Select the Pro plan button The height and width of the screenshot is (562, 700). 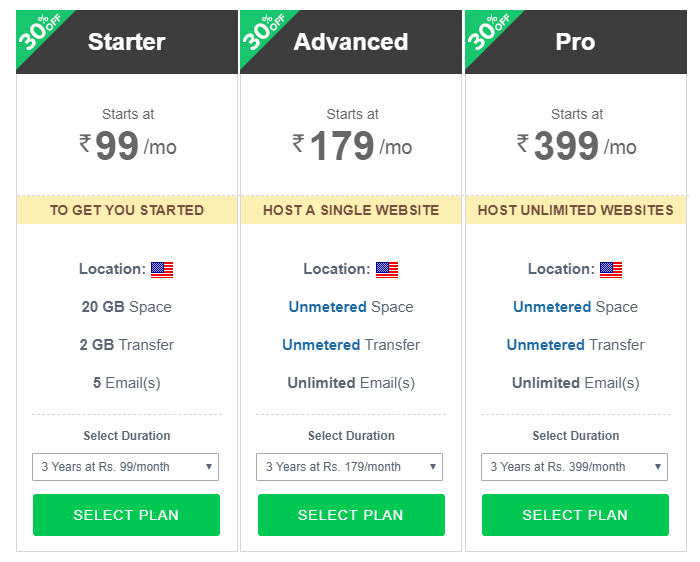click(x=575, y=515)
